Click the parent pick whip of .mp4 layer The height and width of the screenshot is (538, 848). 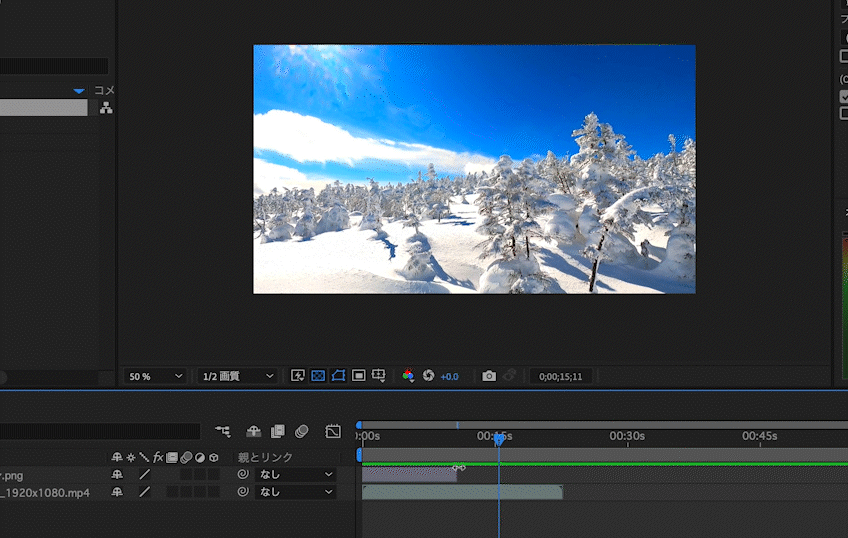coord(243,491)
